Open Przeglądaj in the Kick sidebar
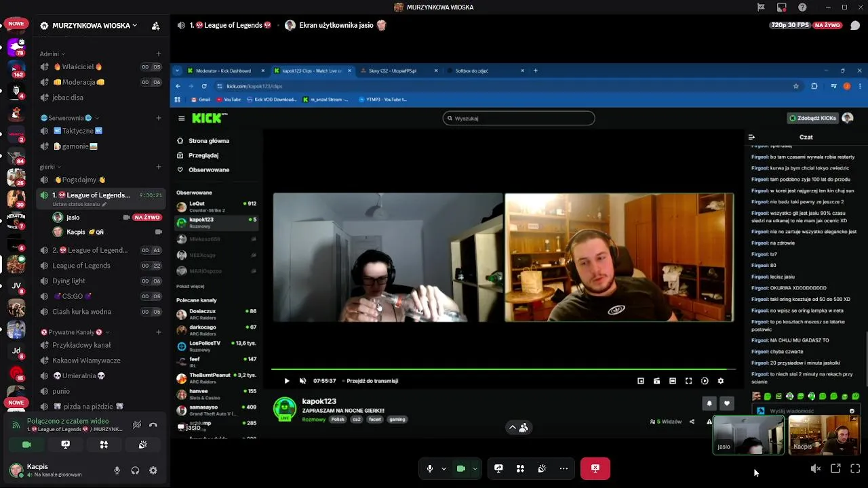Viewport: 868px width, 488px height. coord(203,155)
